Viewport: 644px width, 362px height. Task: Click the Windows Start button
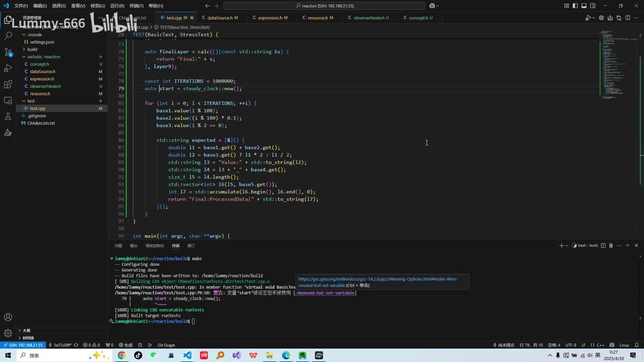pos(8,355)
